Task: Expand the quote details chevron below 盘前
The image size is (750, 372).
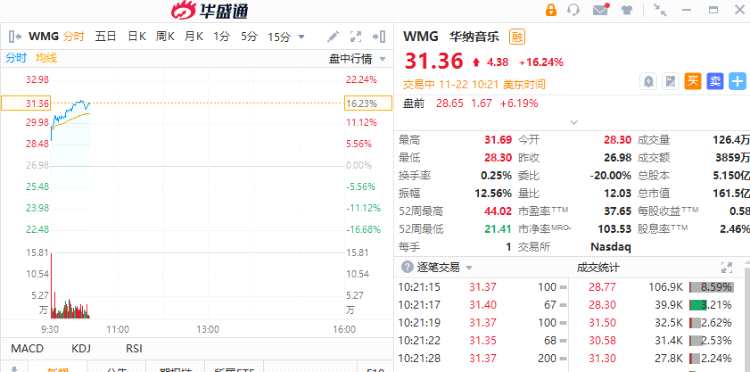Action: [574, 122]
